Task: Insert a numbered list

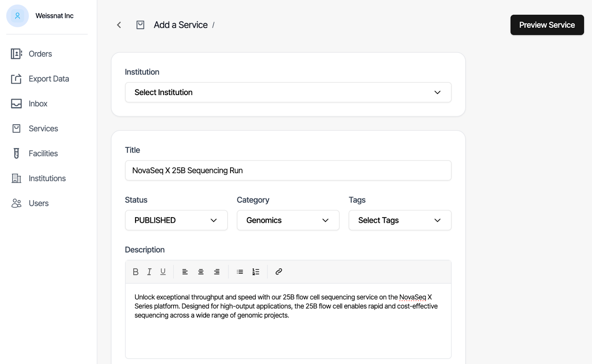Action: [256, 272]
